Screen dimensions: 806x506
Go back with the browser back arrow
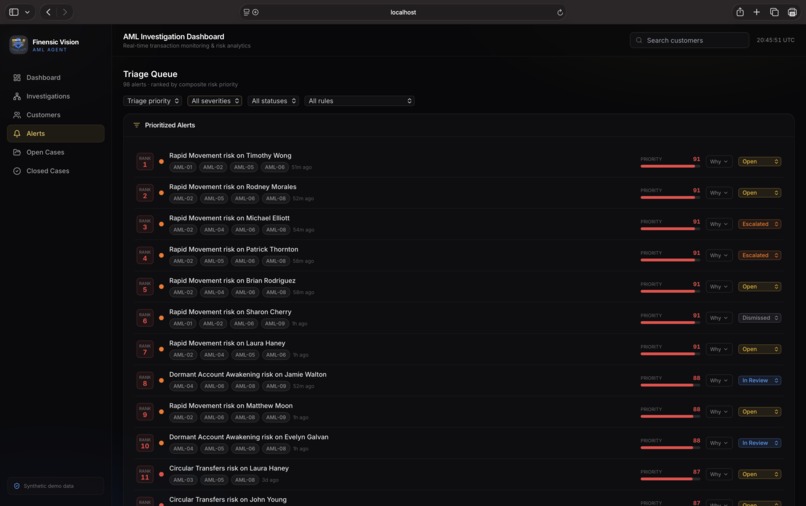pyautogui.click(x=48, y=12)
